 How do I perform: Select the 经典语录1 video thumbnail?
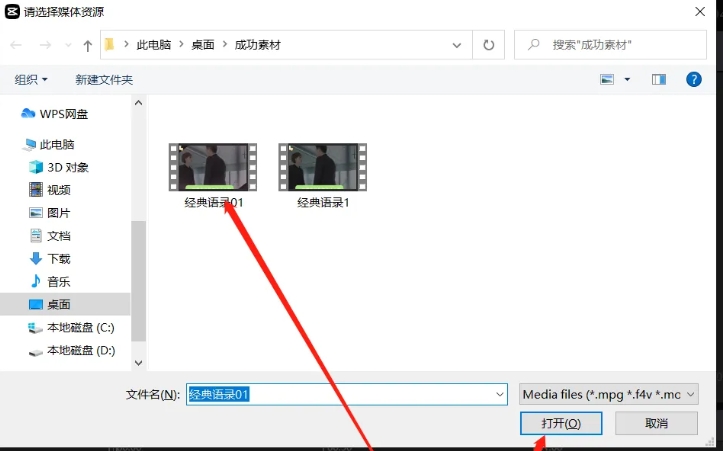tap(323, 167)
